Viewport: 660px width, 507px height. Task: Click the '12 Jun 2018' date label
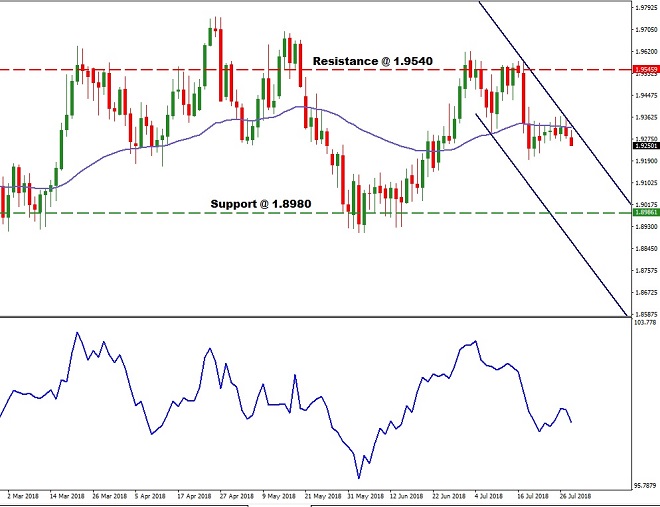pyautogui.click(x=406, y=496)
